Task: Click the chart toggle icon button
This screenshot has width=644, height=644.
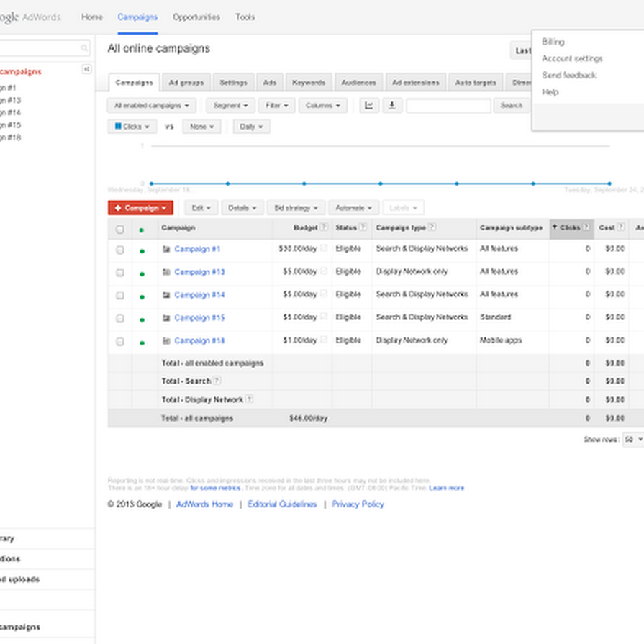Action: click(369, 106)
